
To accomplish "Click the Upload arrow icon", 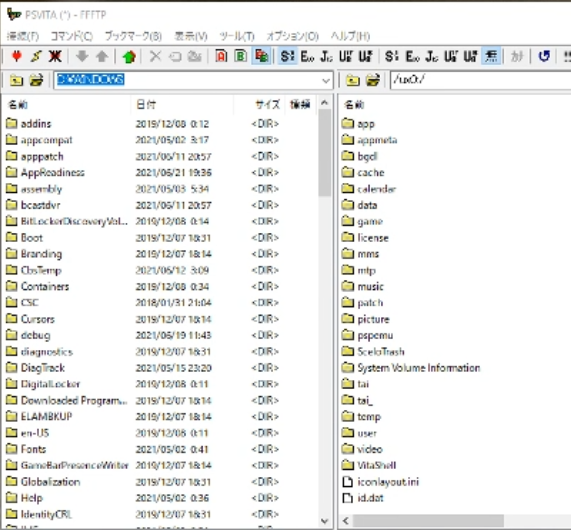I will tap(102, 56).
